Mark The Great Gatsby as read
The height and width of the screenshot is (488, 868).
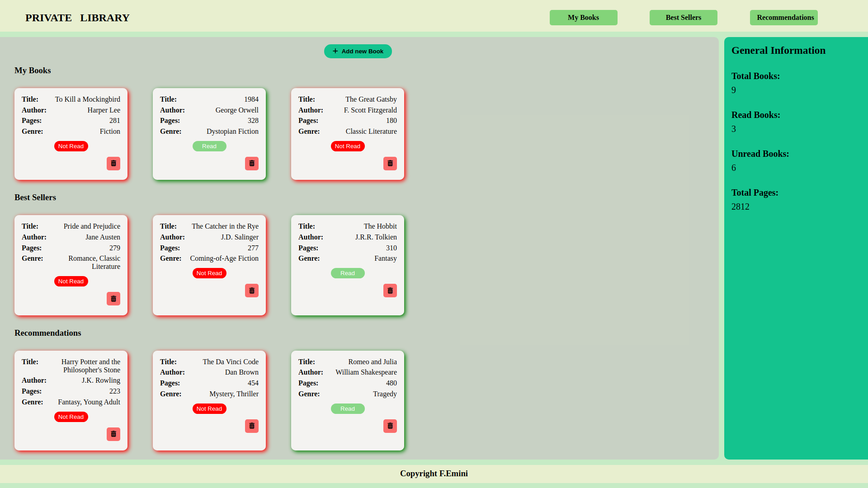348,146
